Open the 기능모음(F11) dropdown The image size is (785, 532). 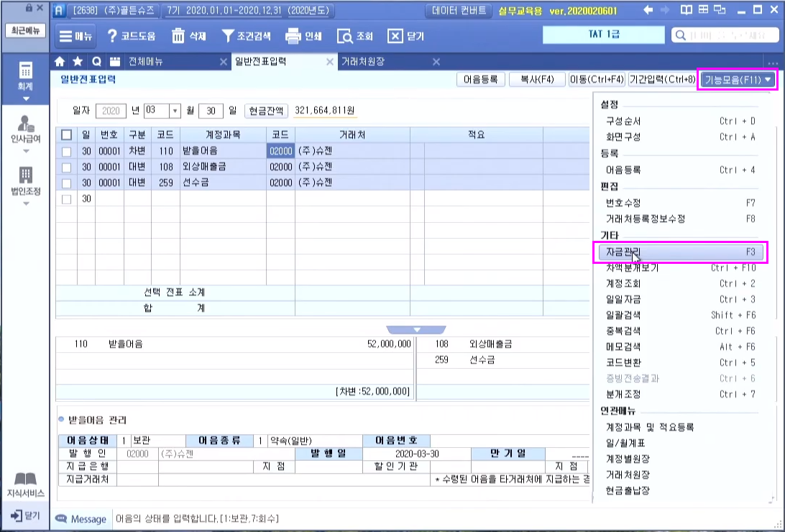pyautogui.click(x=738, y=80)
